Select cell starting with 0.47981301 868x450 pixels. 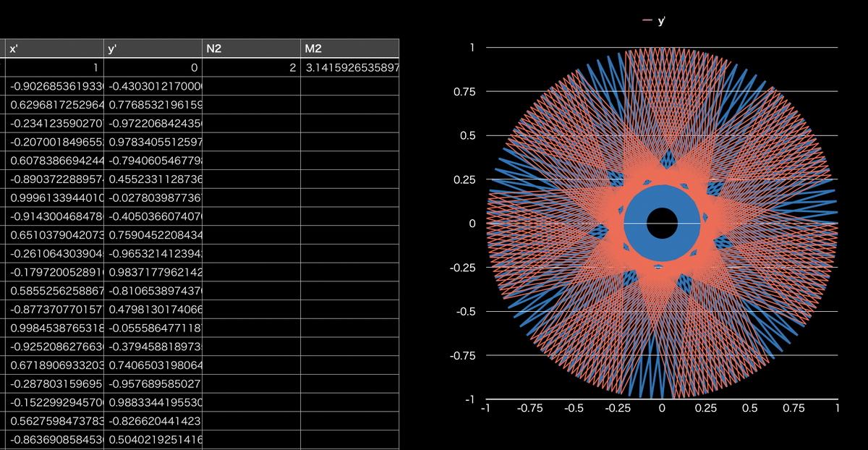(x=153, y=308)
